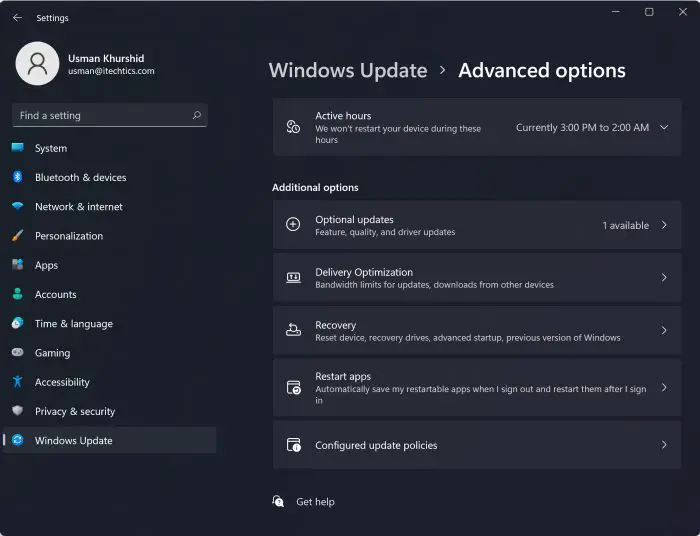The width and height of the screenshot is (700, 536).
Task: Select Accessibility in the sidebar
Action: 109,382
